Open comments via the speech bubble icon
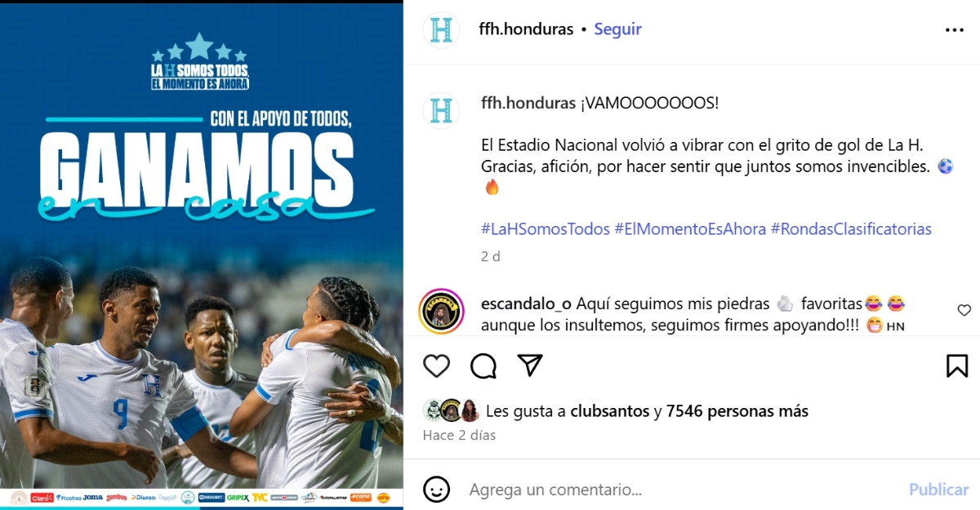980x510 pixels. [483, 366]
